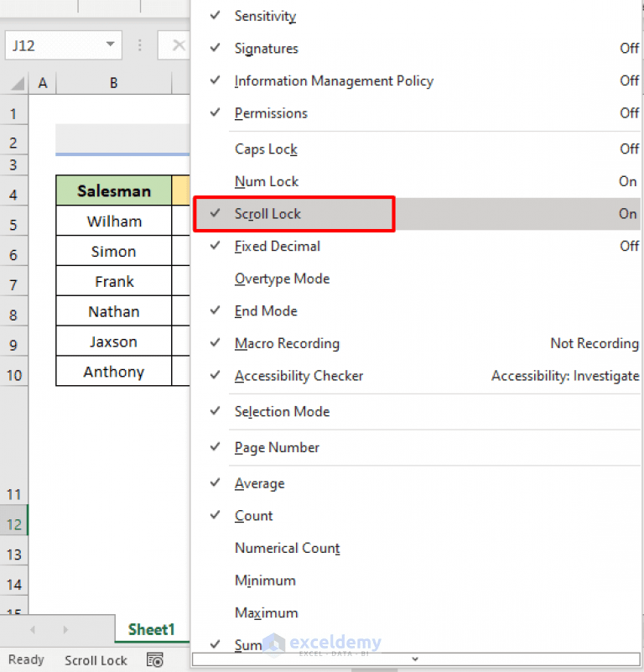This screenshot has width=644, height=672.
Task: Click Scroll Lock text in status bar
Action: [x=96, y=660]
